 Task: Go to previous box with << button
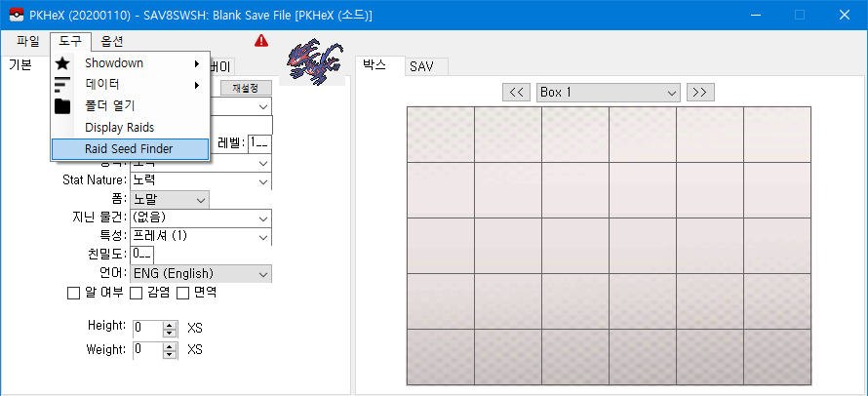[x=516, y=93]
